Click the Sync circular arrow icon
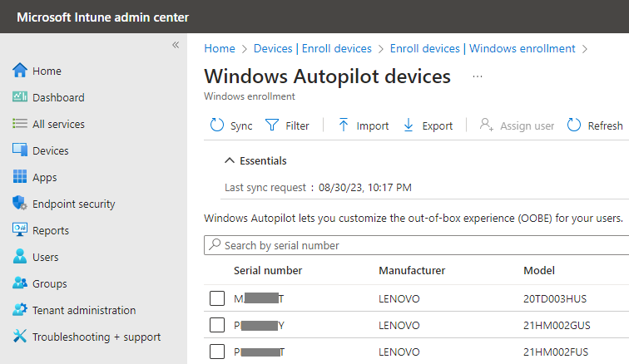 pyautogui.click(x=217, y=125)
